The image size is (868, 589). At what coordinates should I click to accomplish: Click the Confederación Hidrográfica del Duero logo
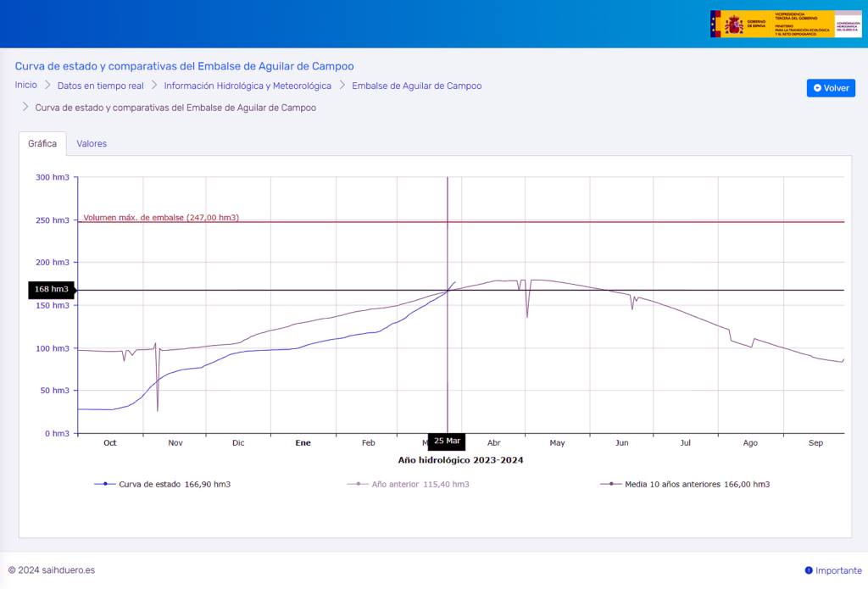click(x=848, y=25)
